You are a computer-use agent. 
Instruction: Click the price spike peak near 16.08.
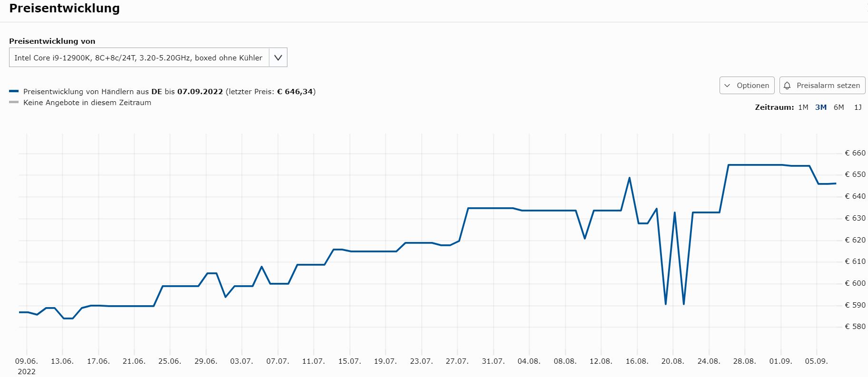(x=630, y=178)
